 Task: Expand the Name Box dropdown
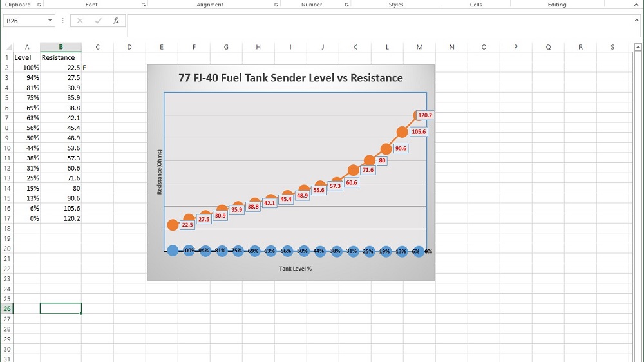coord(50,21)
